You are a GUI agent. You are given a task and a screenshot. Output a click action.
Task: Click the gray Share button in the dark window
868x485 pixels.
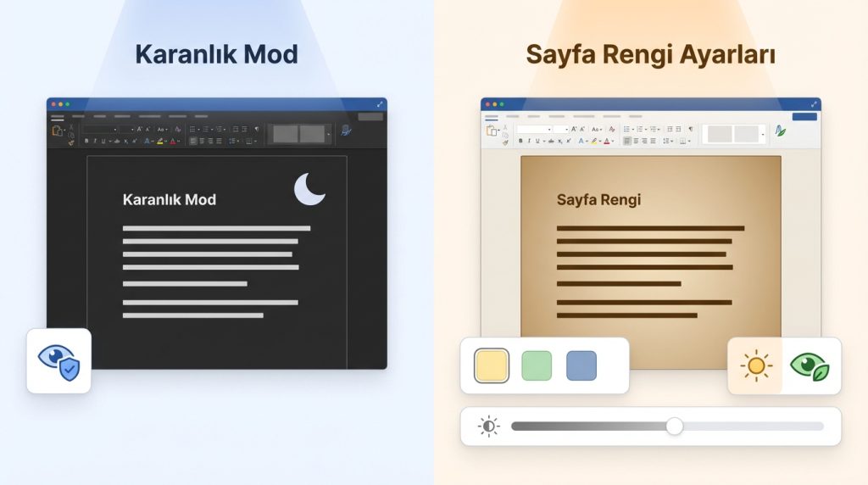click(x=370, y=117)
